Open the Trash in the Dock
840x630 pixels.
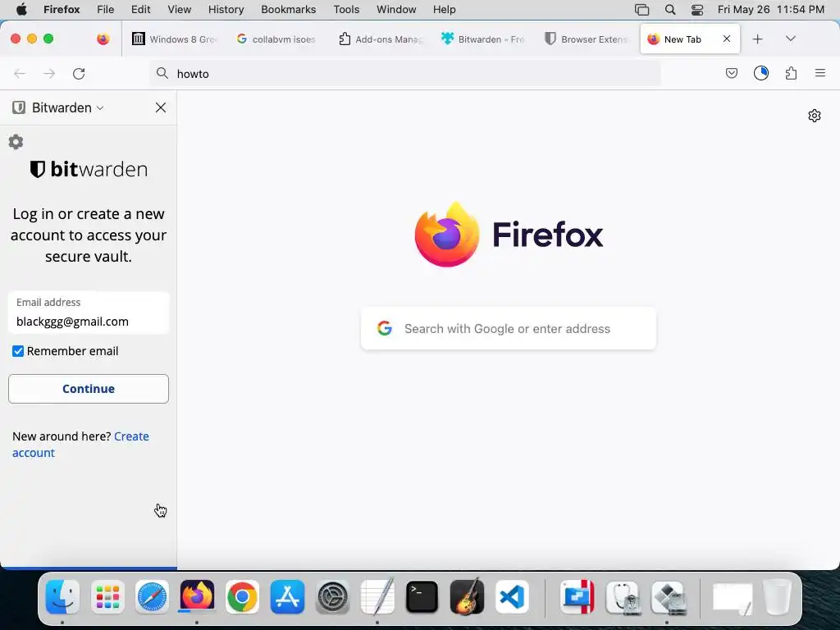778,597
